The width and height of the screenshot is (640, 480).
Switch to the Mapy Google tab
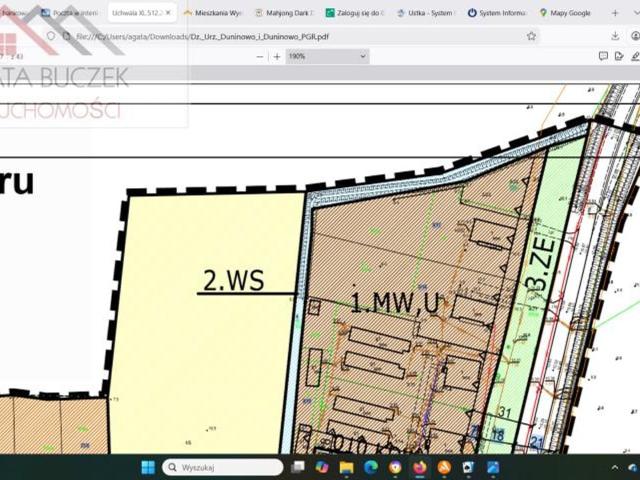click(x=566, y=13)
